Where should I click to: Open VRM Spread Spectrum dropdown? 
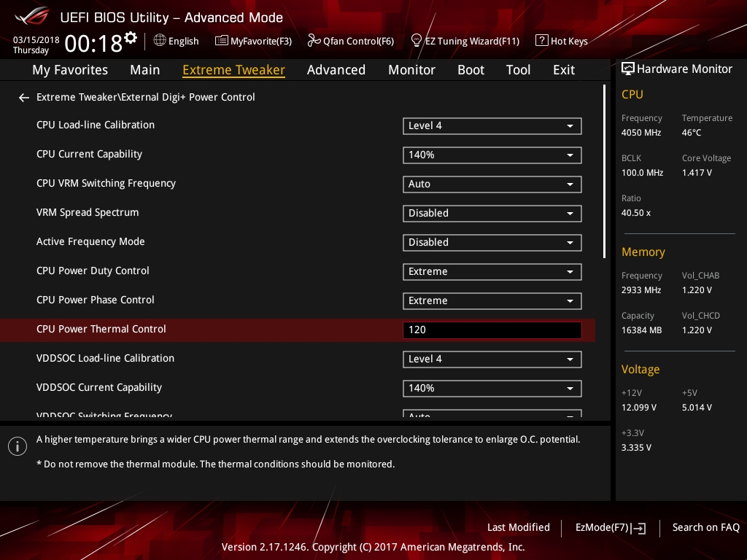(x=492, y=214)
